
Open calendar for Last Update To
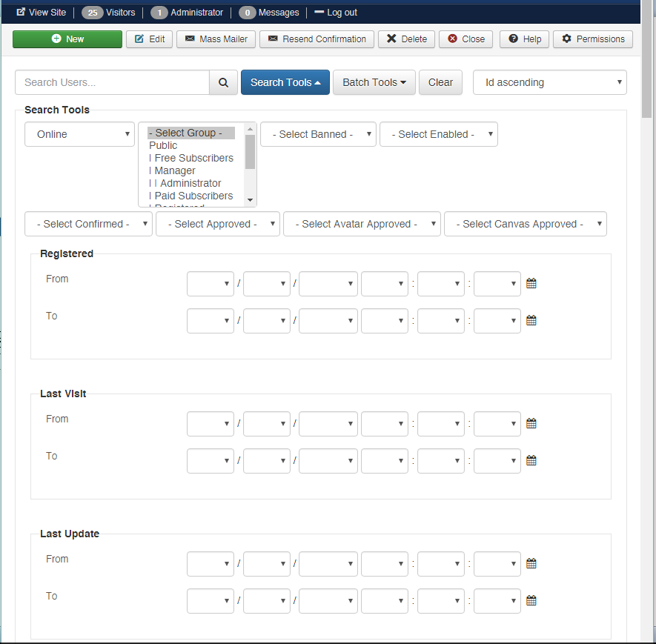[x=531, y=601]
